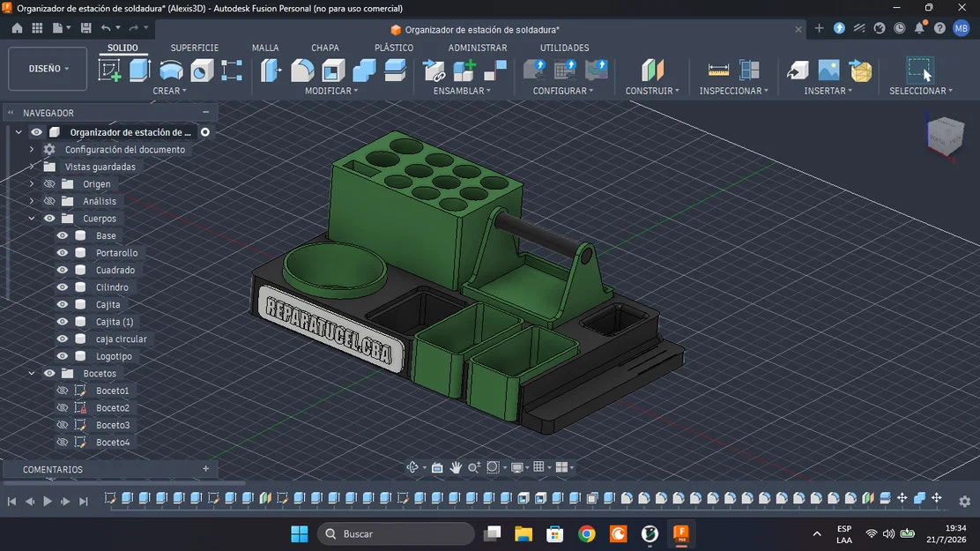Screen dimensions: 980x551
Task: Open Google Chrome from the taskbar
Action: pyautogui.click(x=586, y=533)
